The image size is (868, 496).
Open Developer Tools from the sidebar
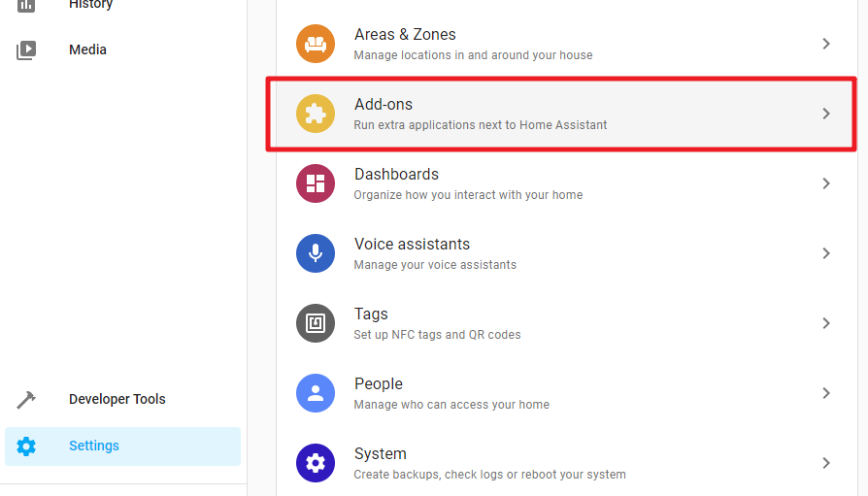click(117, 399)
